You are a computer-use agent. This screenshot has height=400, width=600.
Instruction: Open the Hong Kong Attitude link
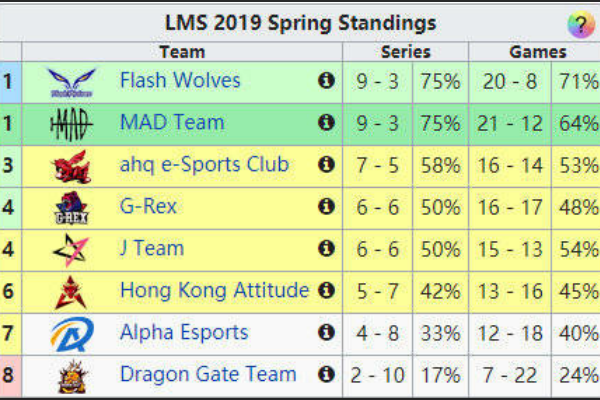[x=215, y=290]
